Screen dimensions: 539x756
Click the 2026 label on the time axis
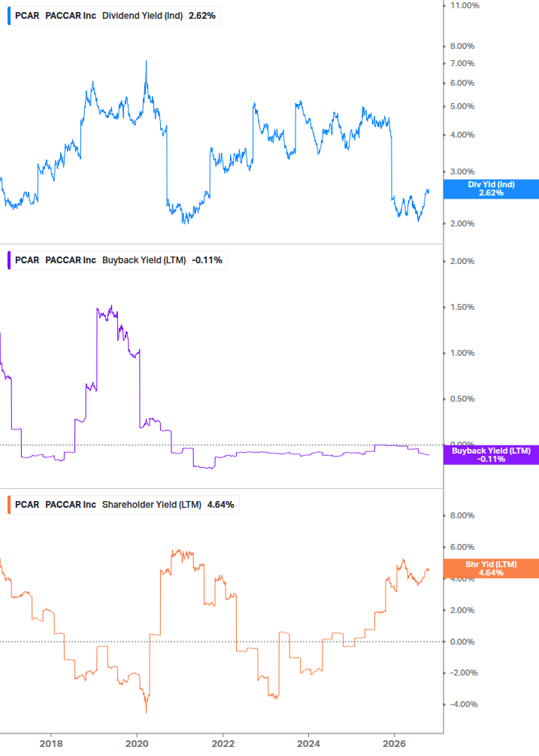point(395,744)
